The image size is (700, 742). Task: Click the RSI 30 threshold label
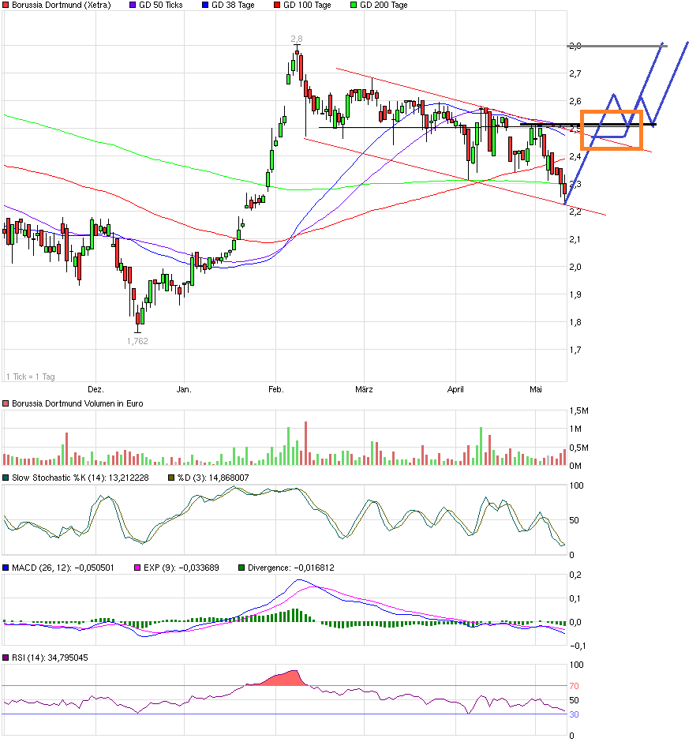click(x=574, y=714)
